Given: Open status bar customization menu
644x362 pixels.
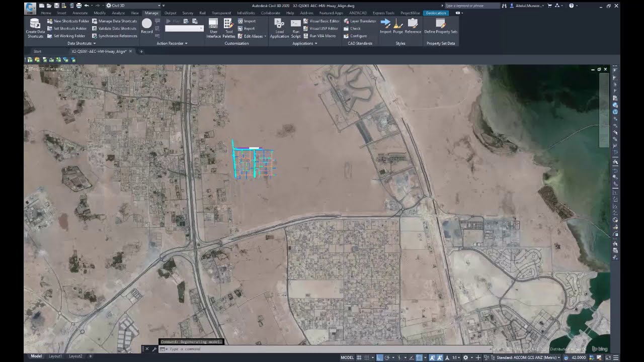Looking at the screenshot, I should pos(616,357).
